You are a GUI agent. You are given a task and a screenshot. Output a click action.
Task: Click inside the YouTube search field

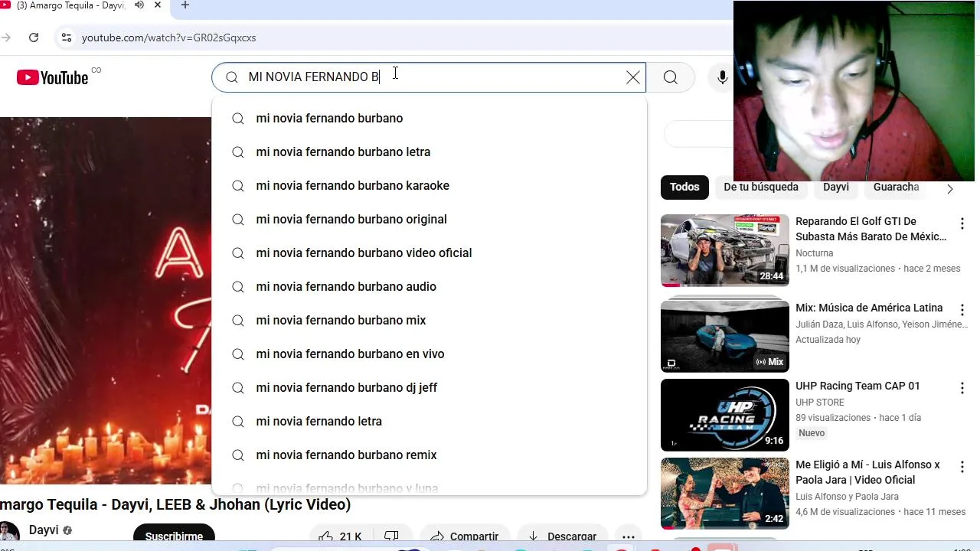pos(429,77)
